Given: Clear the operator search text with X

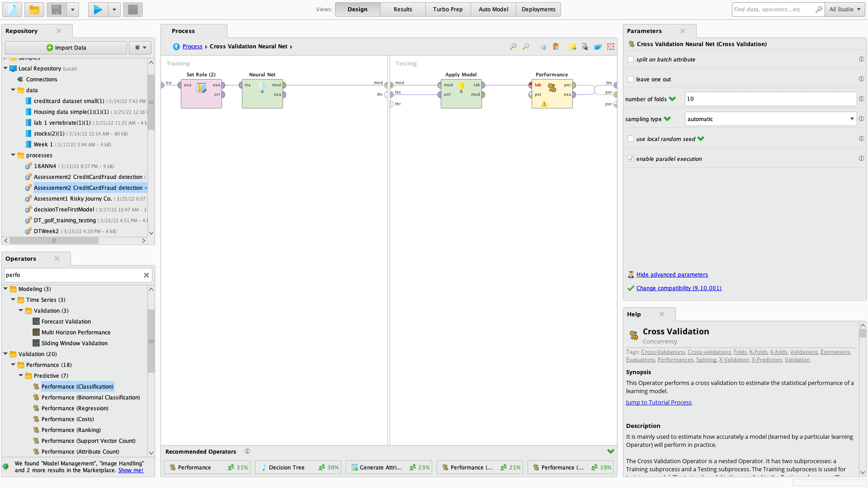Looking at the screenshot, I should 146,275.
